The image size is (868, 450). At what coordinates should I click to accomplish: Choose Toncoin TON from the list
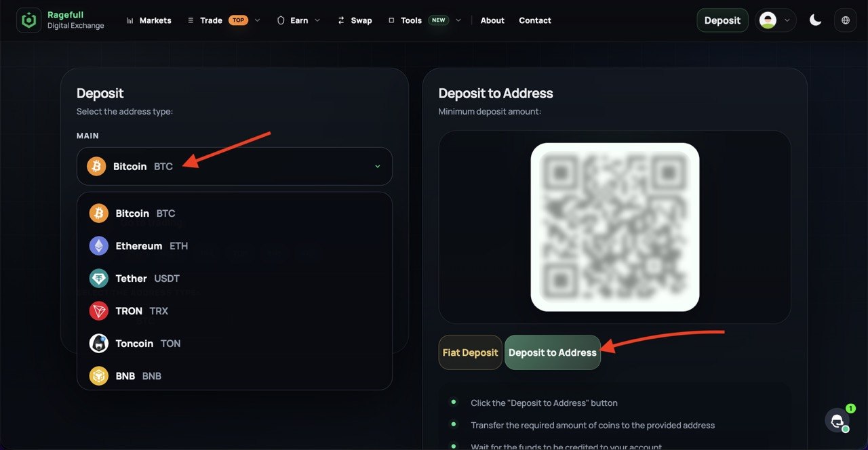[235, 344]
